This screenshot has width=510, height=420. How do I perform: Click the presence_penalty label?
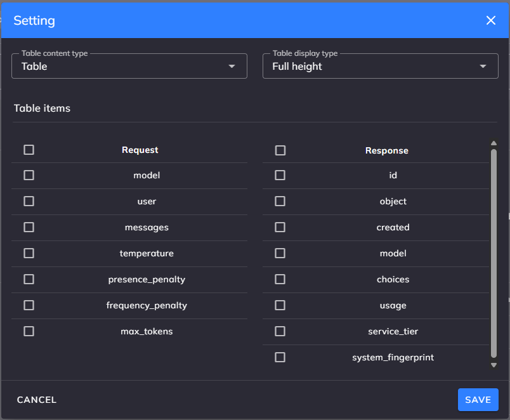[x=147, y=279]
